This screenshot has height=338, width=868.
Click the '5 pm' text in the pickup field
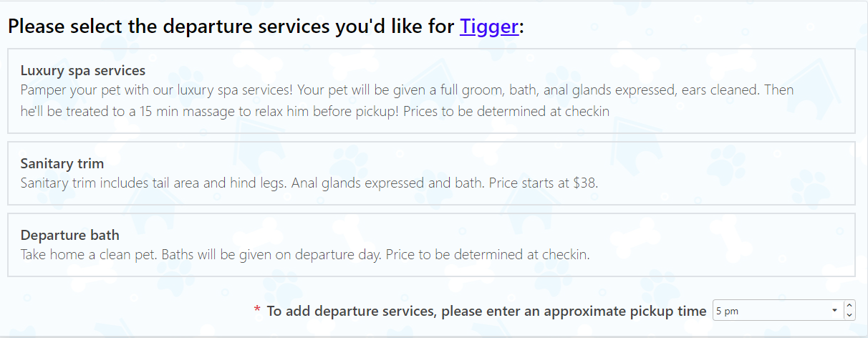click(x=727, y=312)
